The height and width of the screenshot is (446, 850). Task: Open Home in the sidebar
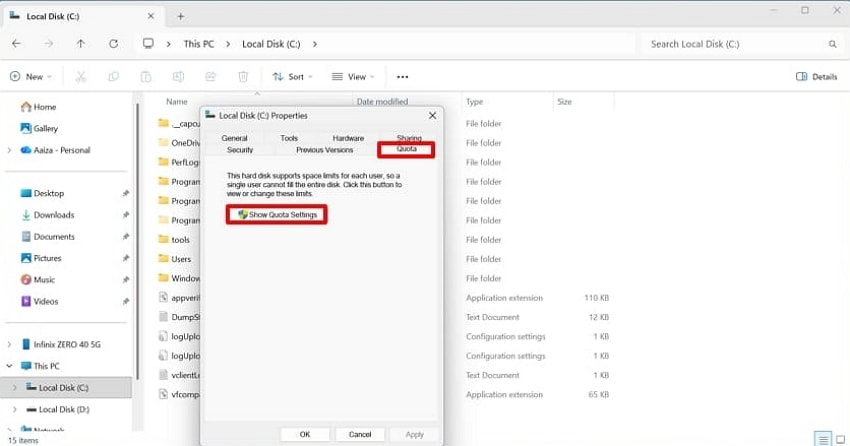pyautogui.click(x=38, y=107)
